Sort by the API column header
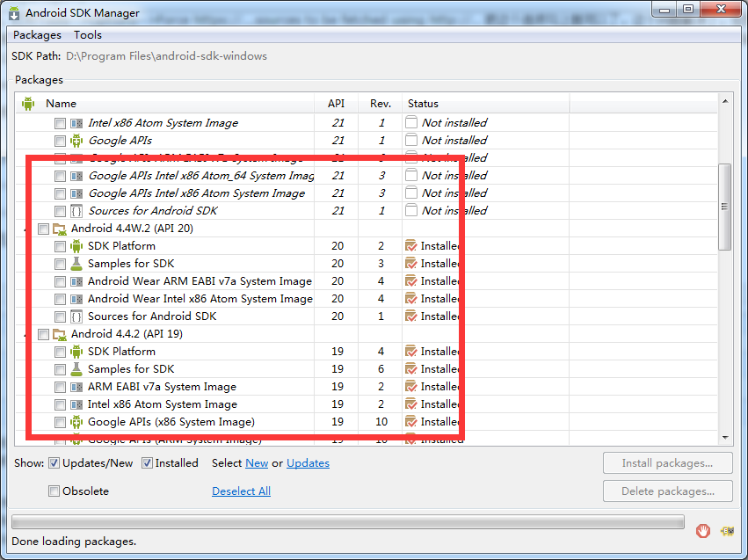 (336, 104)
